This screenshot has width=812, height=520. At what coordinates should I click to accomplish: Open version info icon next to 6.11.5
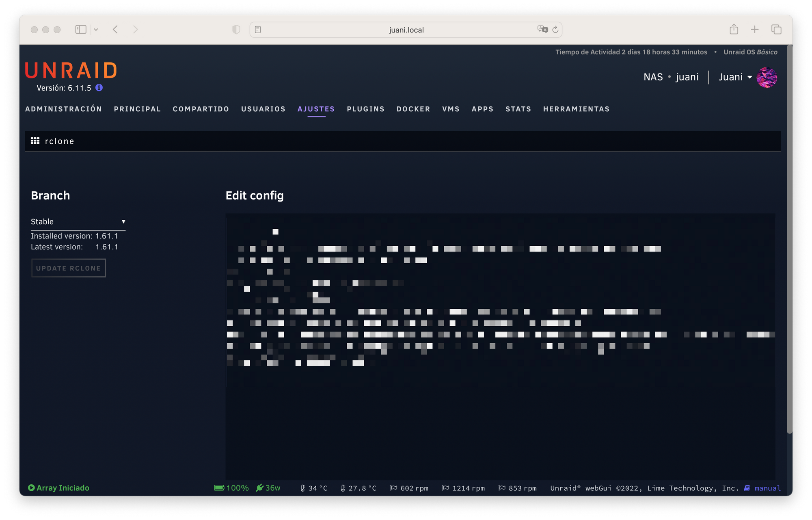click(99, 87)
